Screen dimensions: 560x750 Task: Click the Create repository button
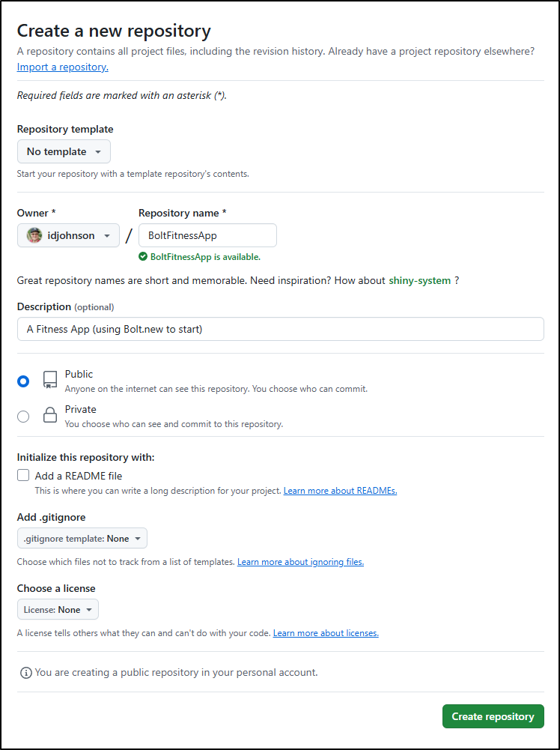click(493, 716)
